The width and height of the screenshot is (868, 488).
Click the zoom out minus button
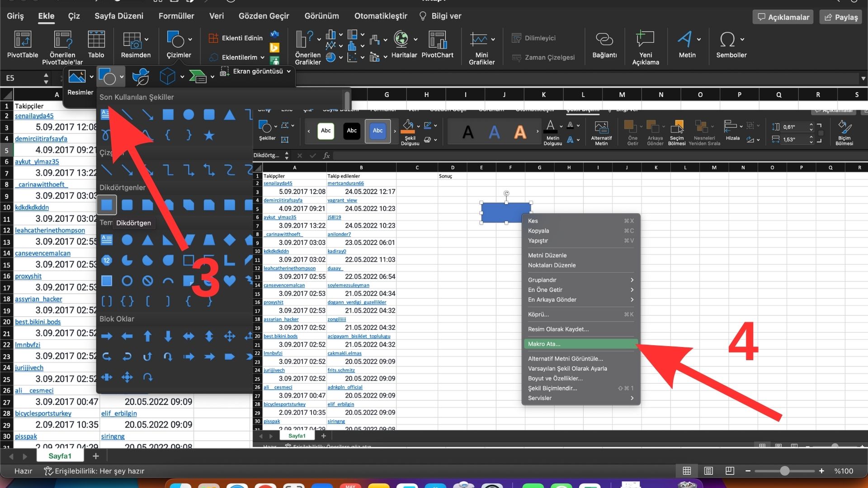748,471
